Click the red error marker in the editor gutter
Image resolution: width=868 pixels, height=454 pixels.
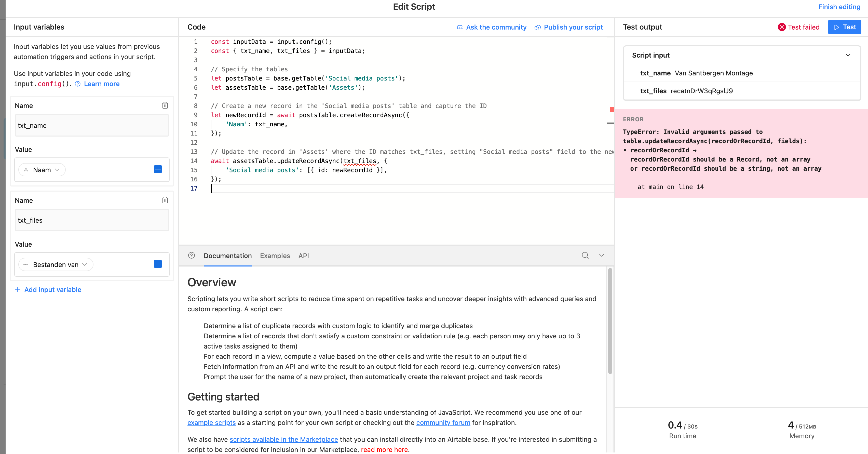coord(612,110)
